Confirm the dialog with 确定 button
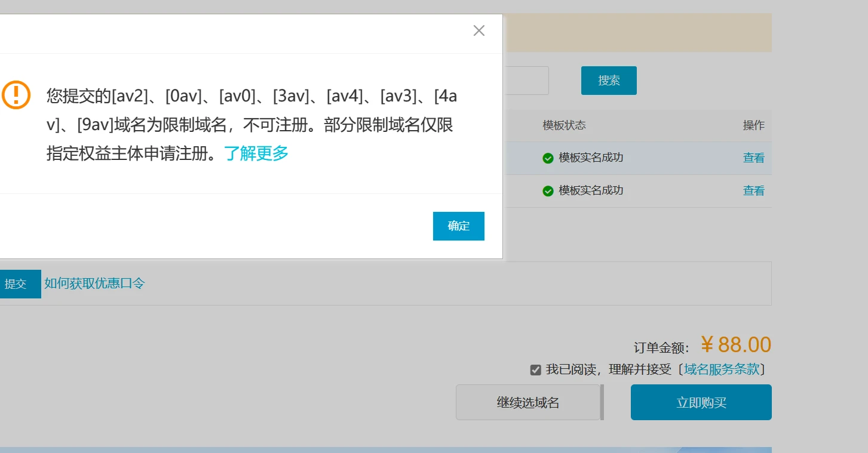Screen dimensions: 868x453 click(458, 226)
